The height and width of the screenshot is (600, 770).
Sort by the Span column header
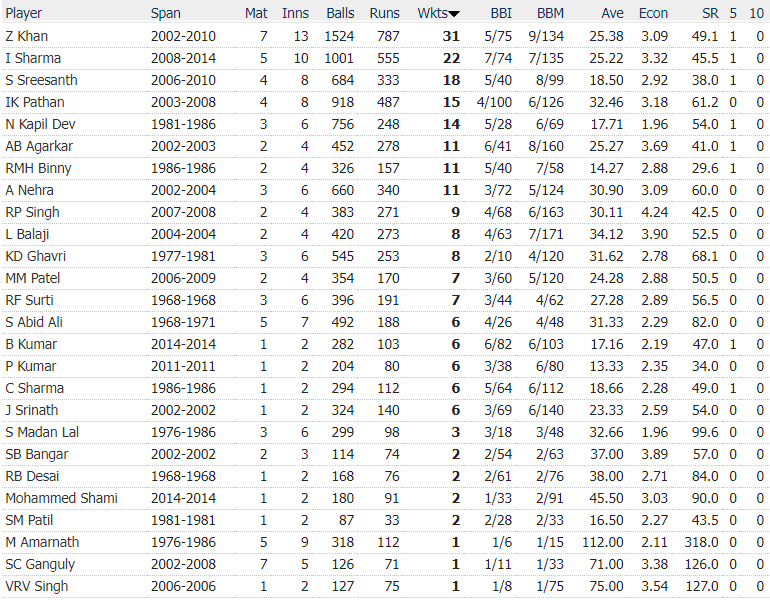click(x=165, y=13)
